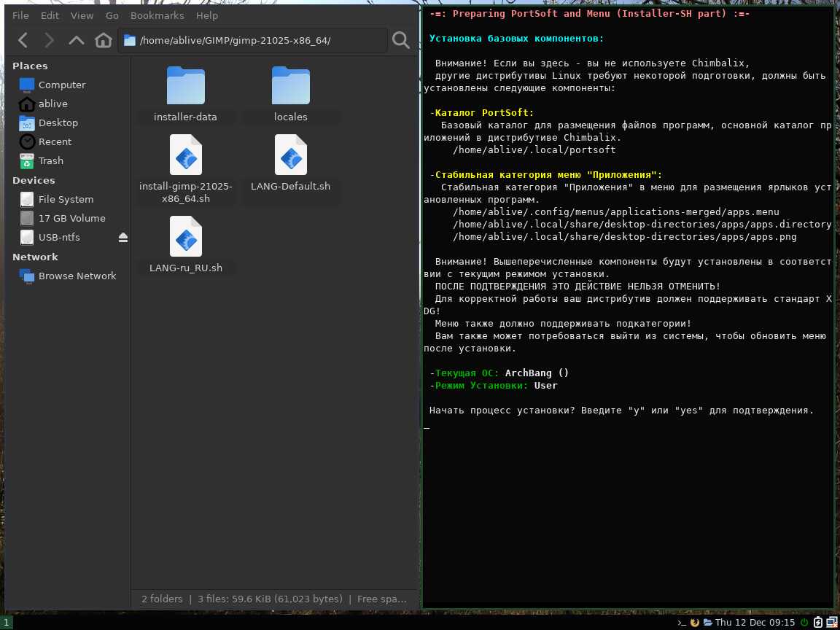Screen dimensions: 840x630
Task: Select the LANG-Default.sh file
Action: pyautogui.click(x=290, y=163)
